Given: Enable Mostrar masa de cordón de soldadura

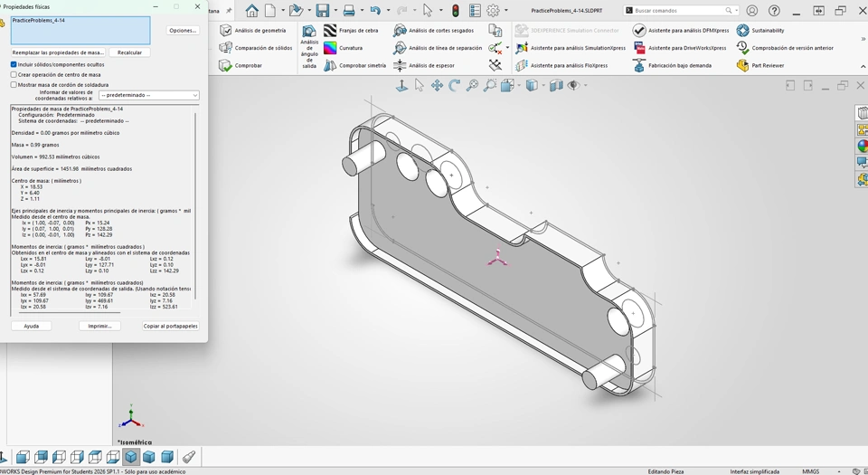Looking at the screenshot, I should coord(14,85).
